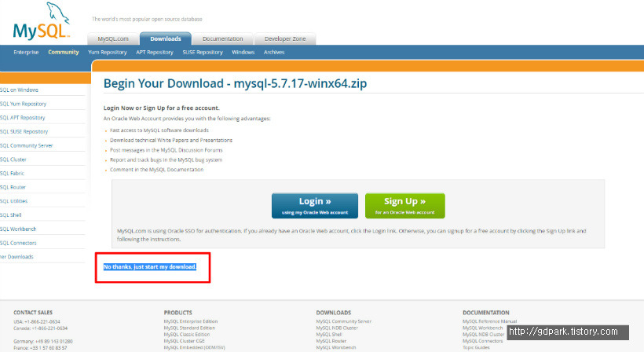Open the Developer Zone tab

285,38
